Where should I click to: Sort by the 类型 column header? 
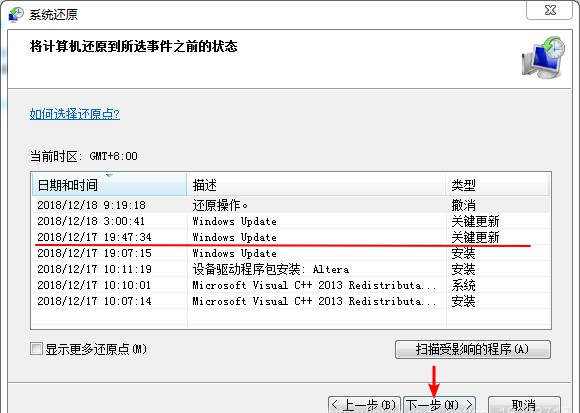tap(498, 184)
